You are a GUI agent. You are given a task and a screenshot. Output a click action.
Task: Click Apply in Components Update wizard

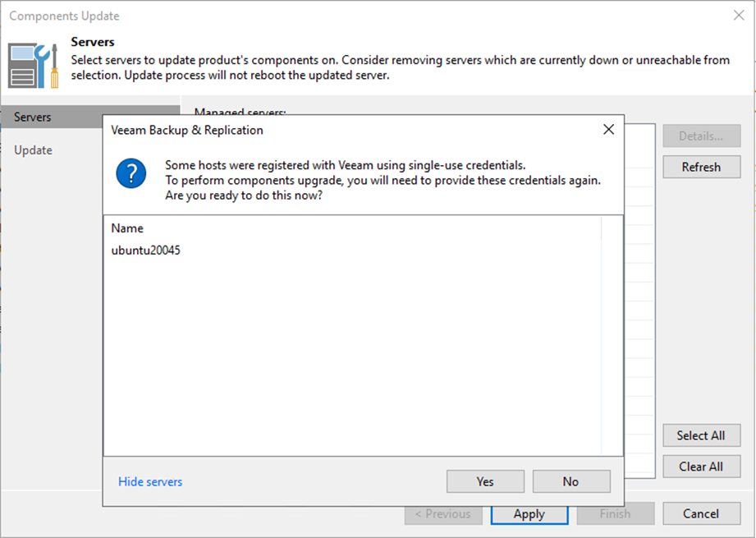point(529,514)
